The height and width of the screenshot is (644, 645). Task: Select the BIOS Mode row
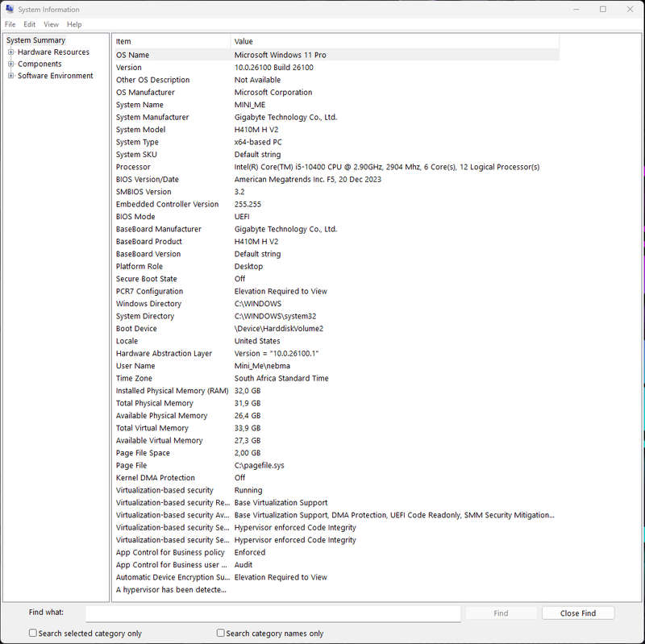(336, 216)
